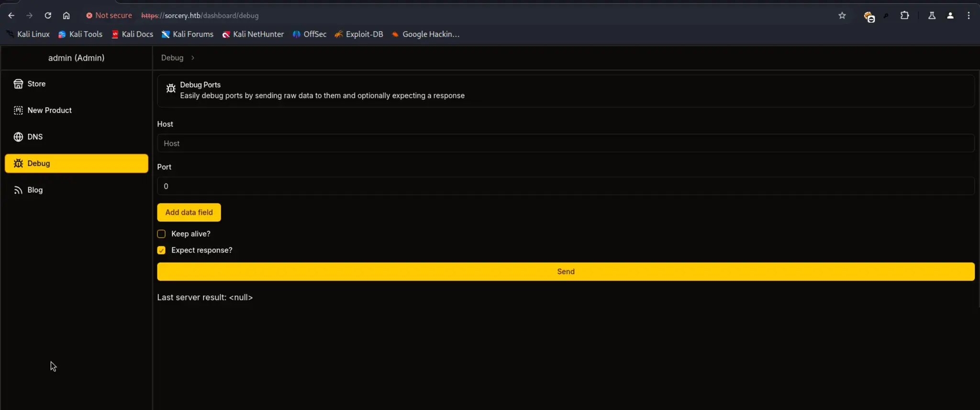Click the DNS globe icon
The image size is (980, 410).
[18, 137]
